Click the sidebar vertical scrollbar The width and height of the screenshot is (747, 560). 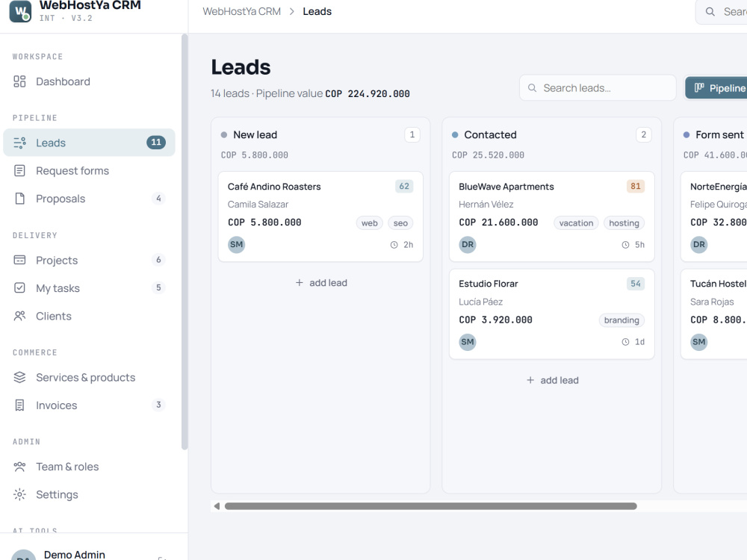(185, 242)
